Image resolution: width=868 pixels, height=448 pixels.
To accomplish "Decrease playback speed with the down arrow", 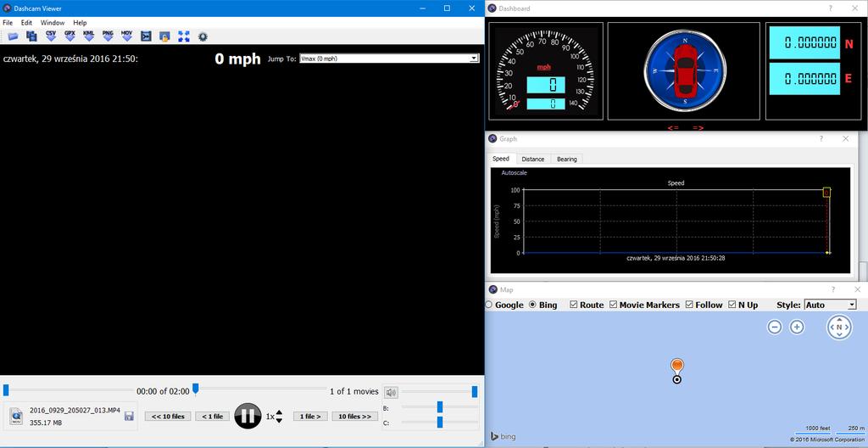I will [x=279, y=420].
